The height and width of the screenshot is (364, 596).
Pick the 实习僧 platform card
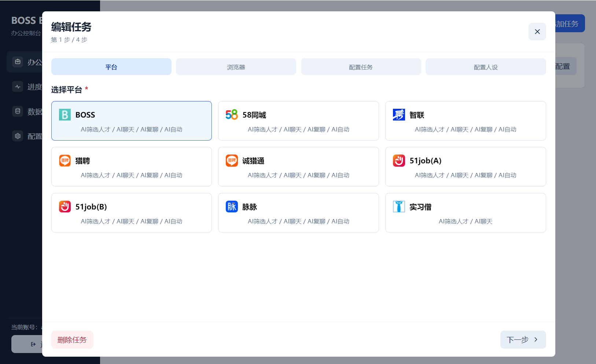click(x=466, y=213)
